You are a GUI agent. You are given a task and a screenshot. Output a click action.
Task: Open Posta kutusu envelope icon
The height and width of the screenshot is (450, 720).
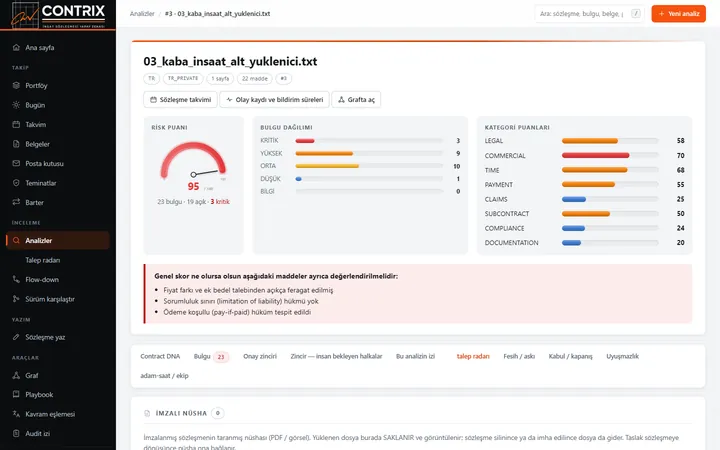point(16,163)
